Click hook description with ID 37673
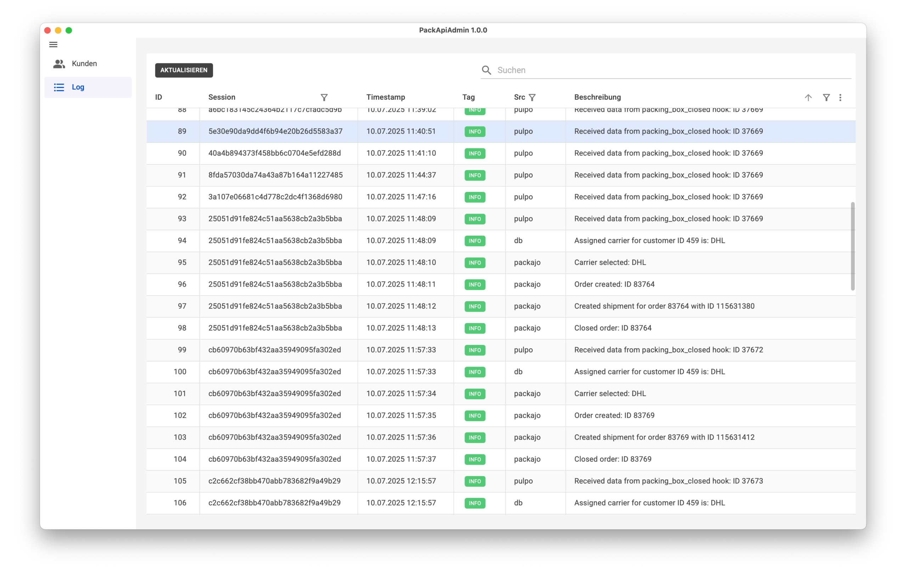907x588 pixels. coord(669,481)
